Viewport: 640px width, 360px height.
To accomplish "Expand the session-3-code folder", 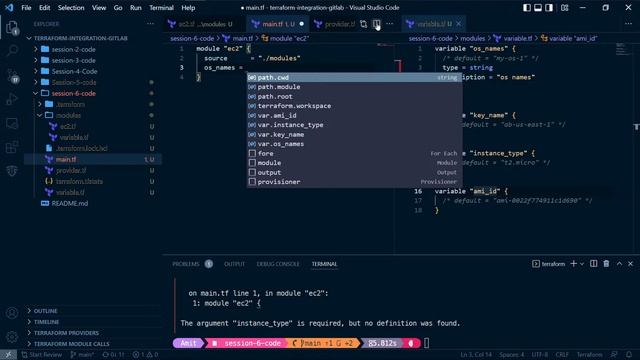I will coord(36,60).
